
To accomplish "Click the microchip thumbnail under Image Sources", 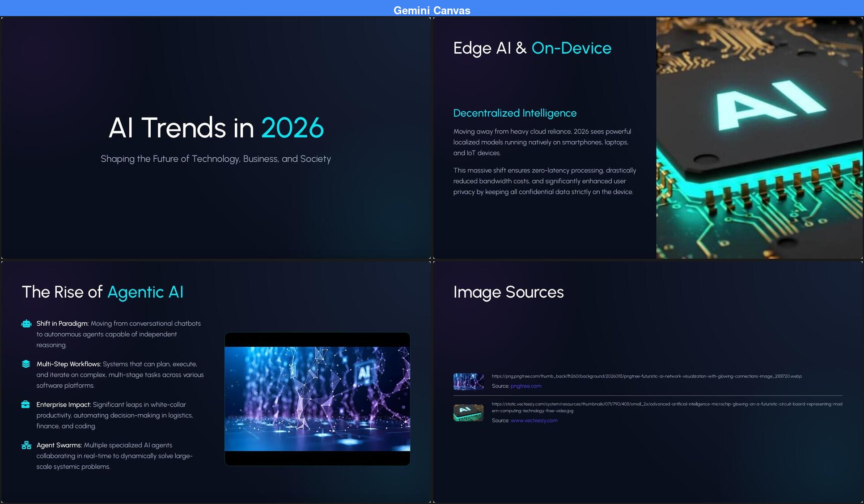I will 468,412.
